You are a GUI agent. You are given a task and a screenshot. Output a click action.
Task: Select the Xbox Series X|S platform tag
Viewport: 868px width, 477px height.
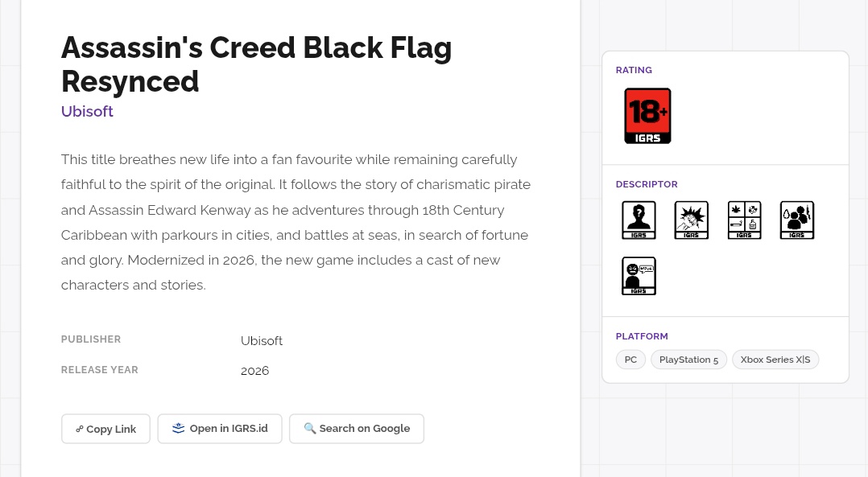775,360
